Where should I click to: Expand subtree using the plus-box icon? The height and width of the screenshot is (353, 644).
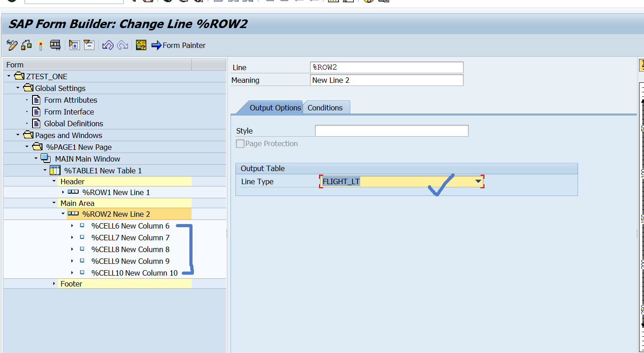click(x=74, y=45)
